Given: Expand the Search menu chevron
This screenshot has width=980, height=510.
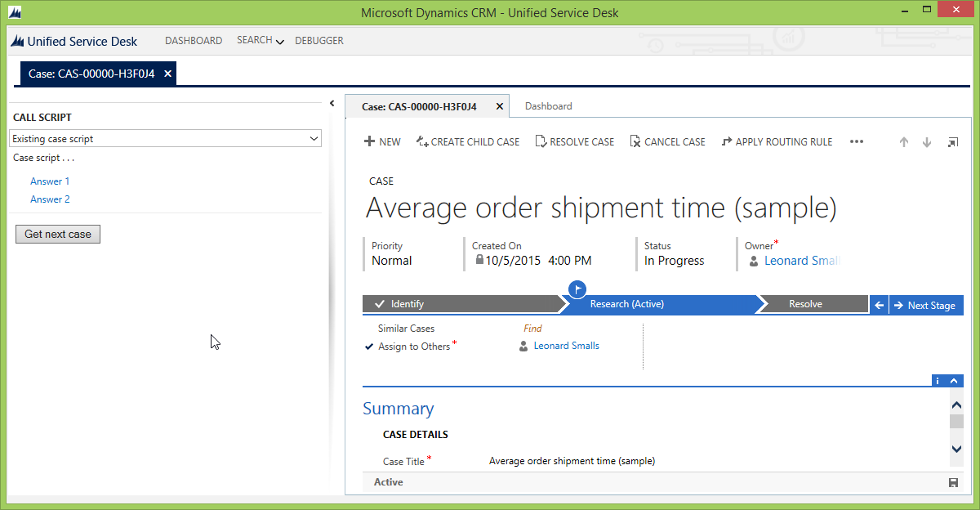Looking at the screenshot, I should coord(280,42).
